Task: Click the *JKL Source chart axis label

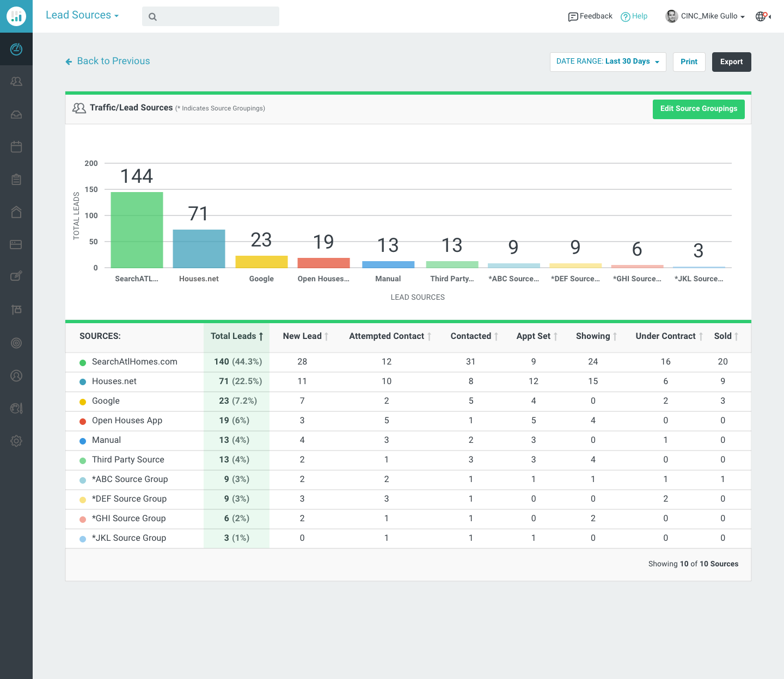Action: [x=699, y=279]
